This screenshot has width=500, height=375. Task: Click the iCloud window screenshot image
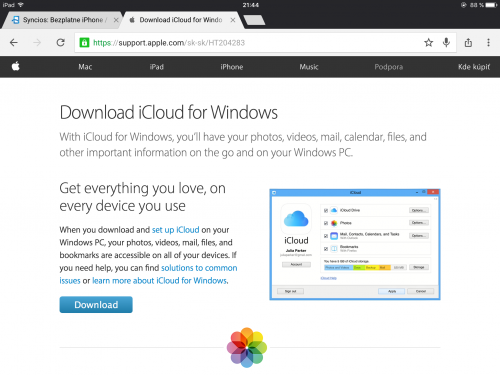point(355,244)
